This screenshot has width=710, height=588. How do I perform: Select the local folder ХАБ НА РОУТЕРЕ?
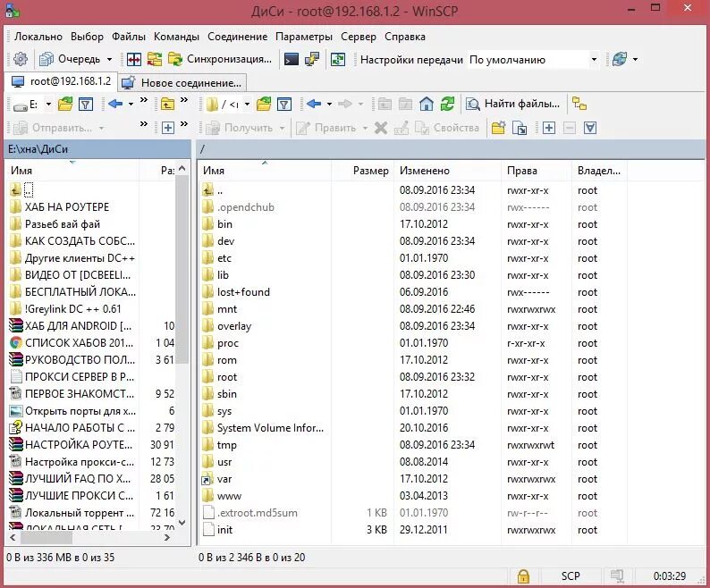(66, 207)
